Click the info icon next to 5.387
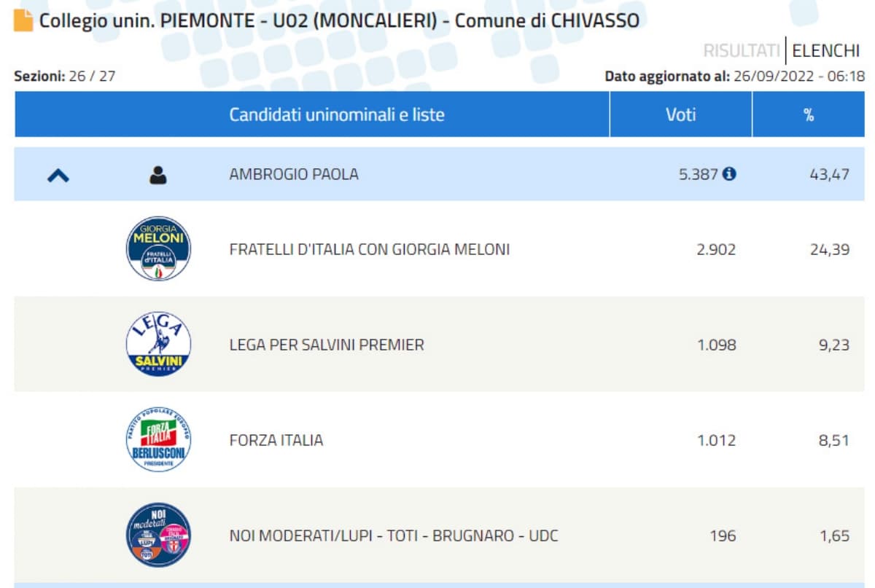Viewport: 875px width, 588px height. pos(729,174)
